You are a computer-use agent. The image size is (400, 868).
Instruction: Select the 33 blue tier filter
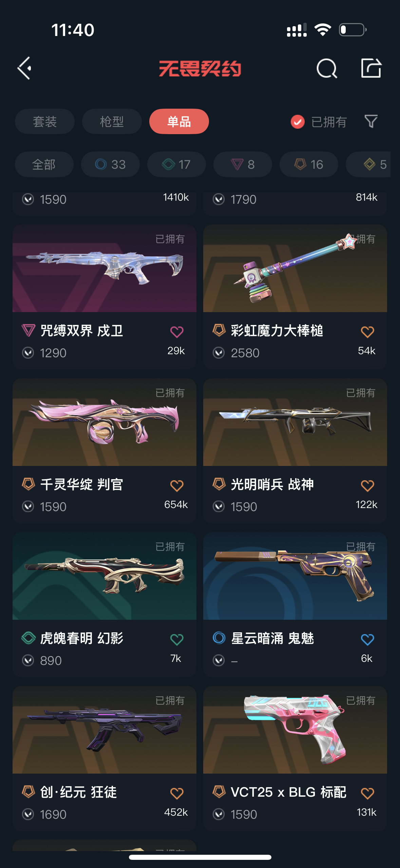tap(110, 164)
